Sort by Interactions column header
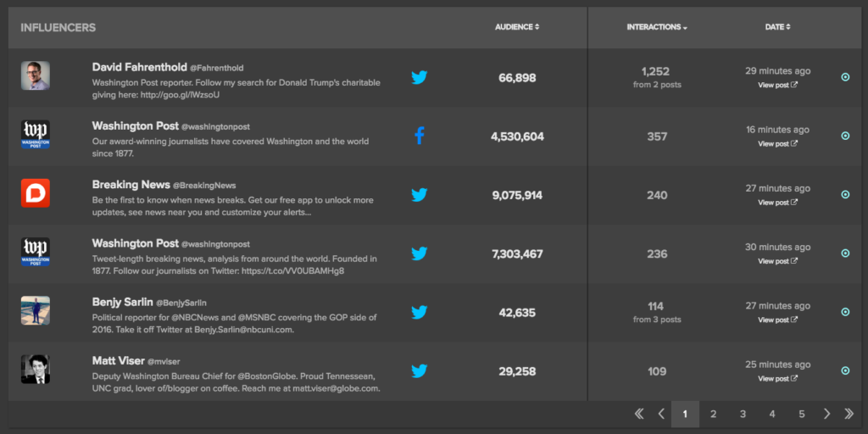 (x=656, y=27)
